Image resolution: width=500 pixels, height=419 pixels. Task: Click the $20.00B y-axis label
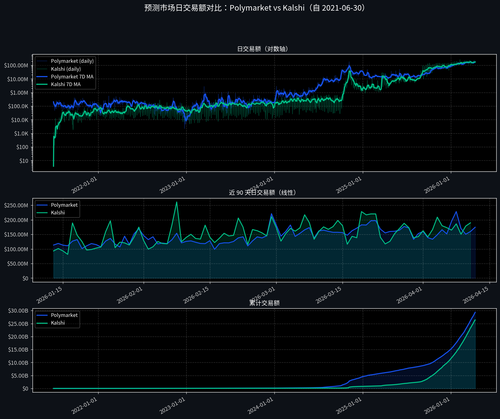pos(18,337)
